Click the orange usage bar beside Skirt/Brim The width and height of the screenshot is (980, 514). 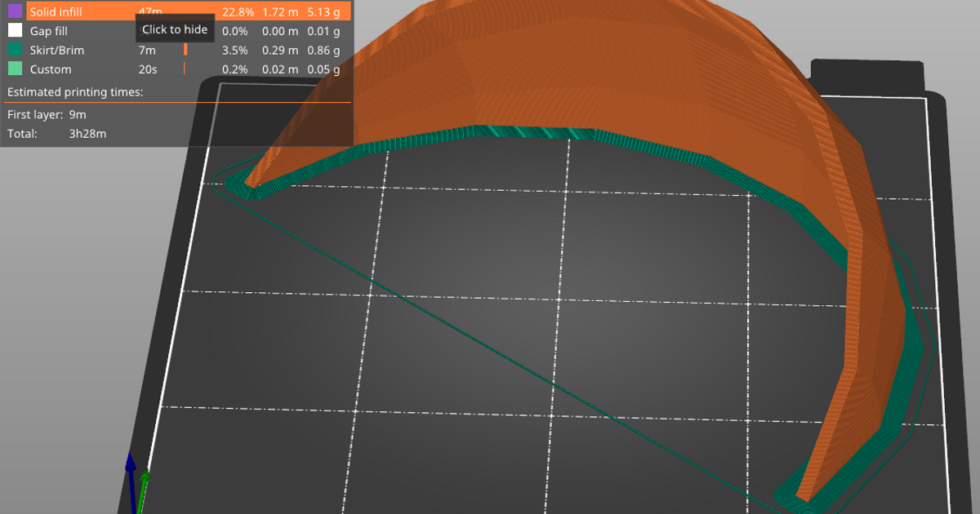click(x=186, y=50)
